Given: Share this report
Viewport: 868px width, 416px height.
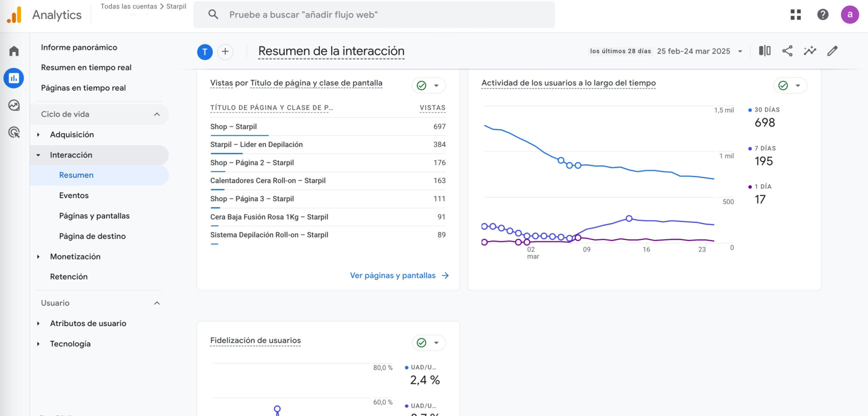Looking at the screenshot, I should pos(787,51).
